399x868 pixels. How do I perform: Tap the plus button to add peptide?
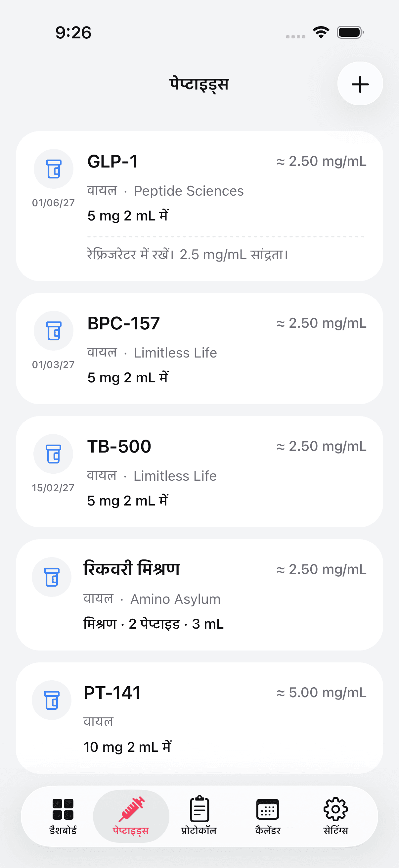coord(360,84)
